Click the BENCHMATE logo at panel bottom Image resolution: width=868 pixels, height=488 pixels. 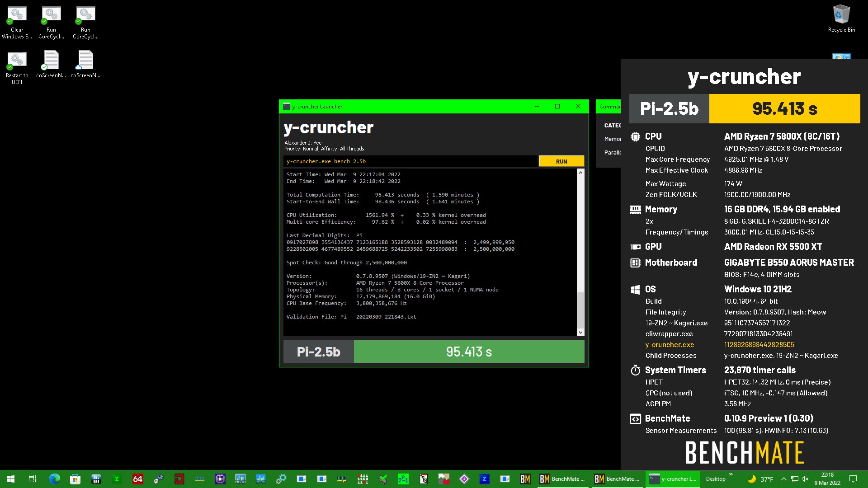tap(745, 453)
